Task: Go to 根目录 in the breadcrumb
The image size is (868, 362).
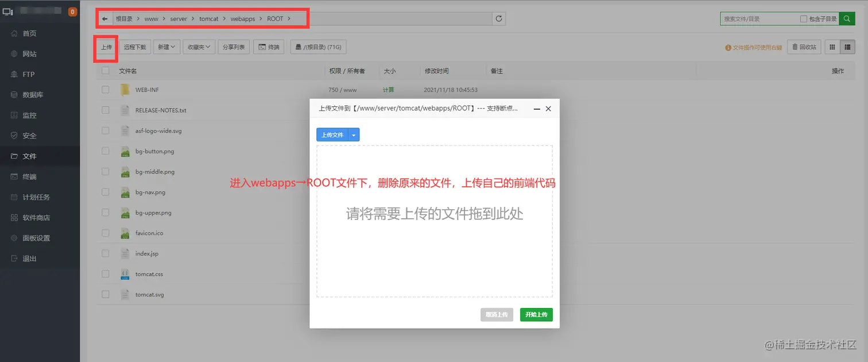Action: (x=124, y=19)
